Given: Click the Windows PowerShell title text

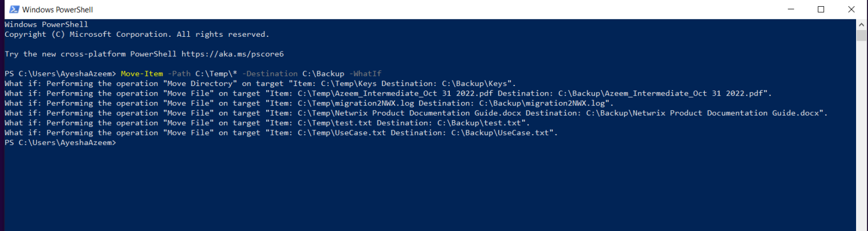Looking at the screenshot, I should coord(58,10).
